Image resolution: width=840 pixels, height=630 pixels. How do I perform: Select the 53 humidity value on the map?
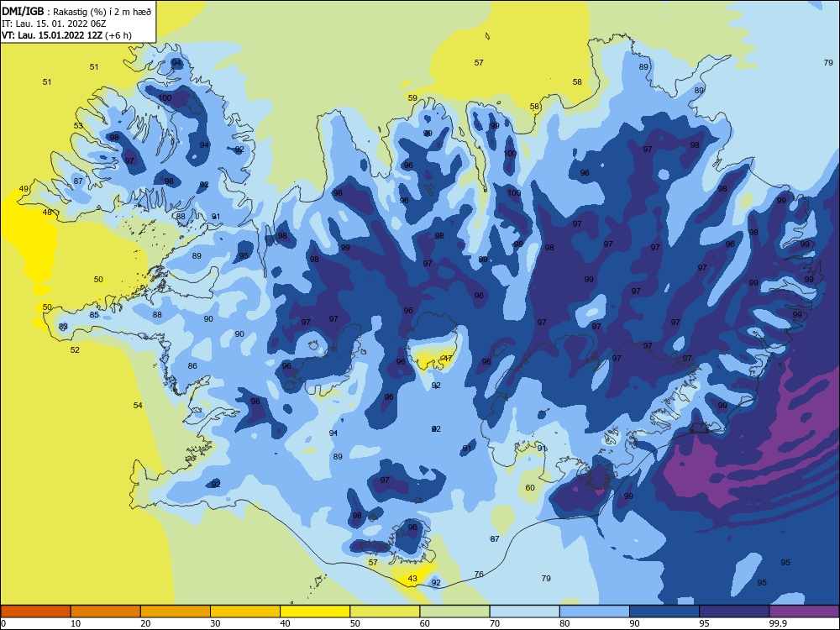click(x=78, y=126)
